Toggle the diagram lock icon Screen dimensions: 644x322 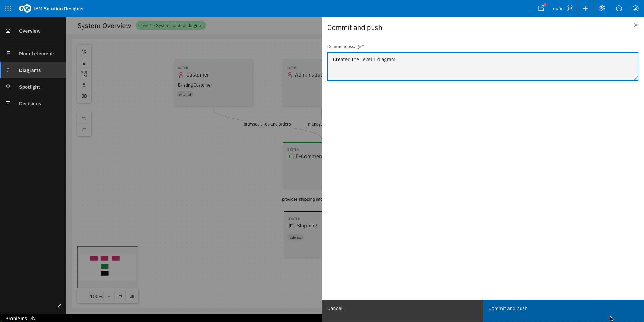(84, 85)
